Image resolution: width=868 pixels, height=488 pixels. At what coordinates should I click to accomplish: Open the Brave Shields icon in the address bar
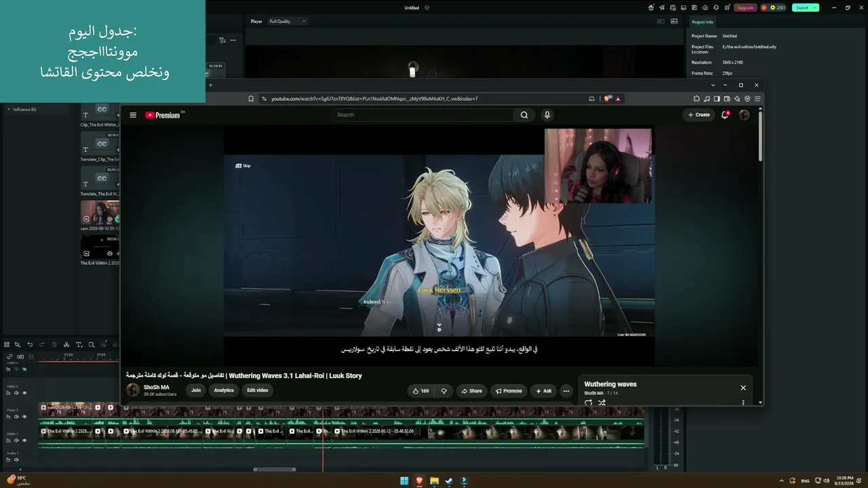(x=608, y=99)
